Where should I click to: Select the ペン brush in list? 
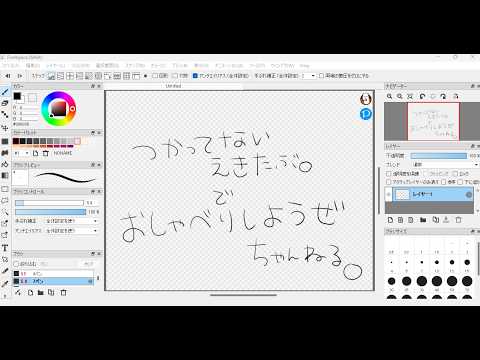point(53,273)
